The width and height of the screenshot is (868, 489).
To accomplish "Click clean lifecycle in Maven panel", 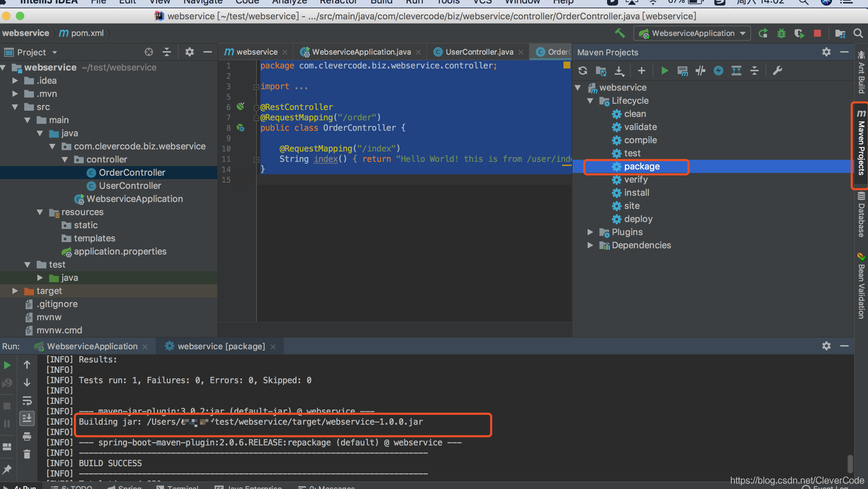I will click(633, 114).
